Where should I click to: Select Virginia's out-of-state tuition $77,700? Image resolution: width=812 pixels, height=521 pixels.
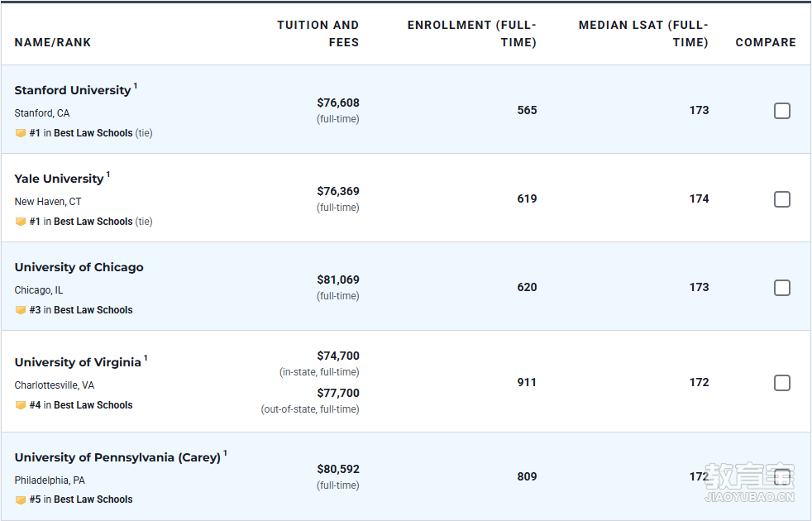338,394
